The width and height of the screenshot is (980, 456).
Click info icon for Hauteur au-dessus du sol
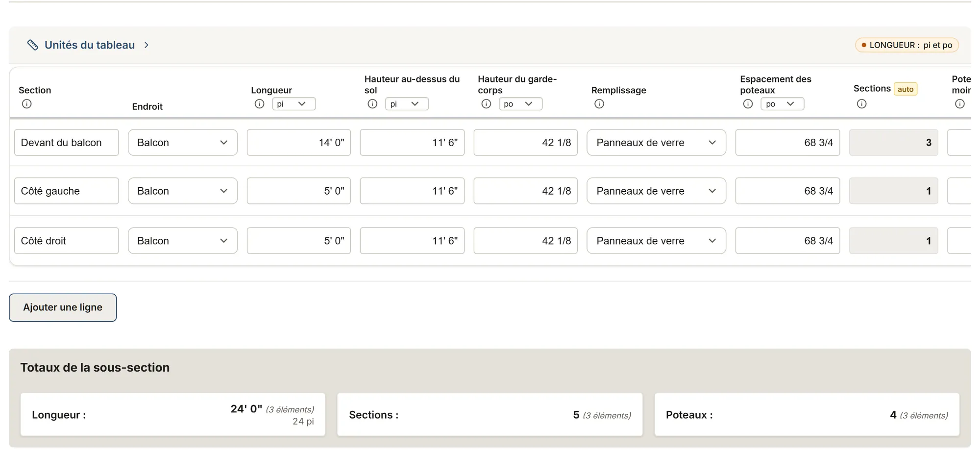tap(372, 104)
